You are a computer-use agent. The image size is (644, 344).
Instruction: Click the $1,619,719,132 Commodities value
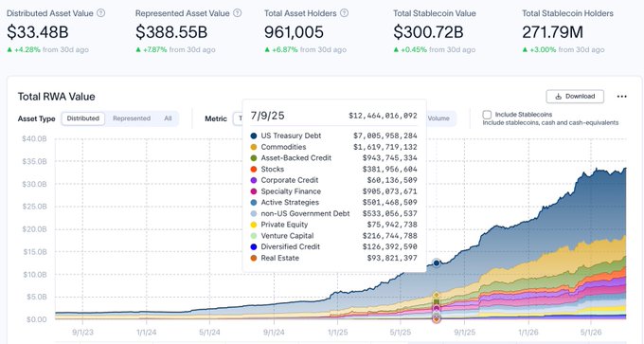(385, 147)
